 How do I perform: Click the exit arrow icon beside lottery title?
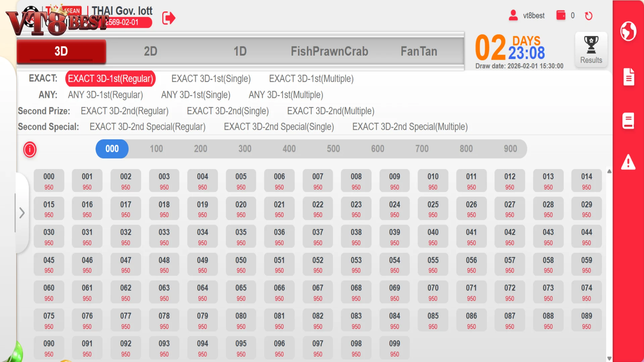pyautogui.click(x=169, y=18)
